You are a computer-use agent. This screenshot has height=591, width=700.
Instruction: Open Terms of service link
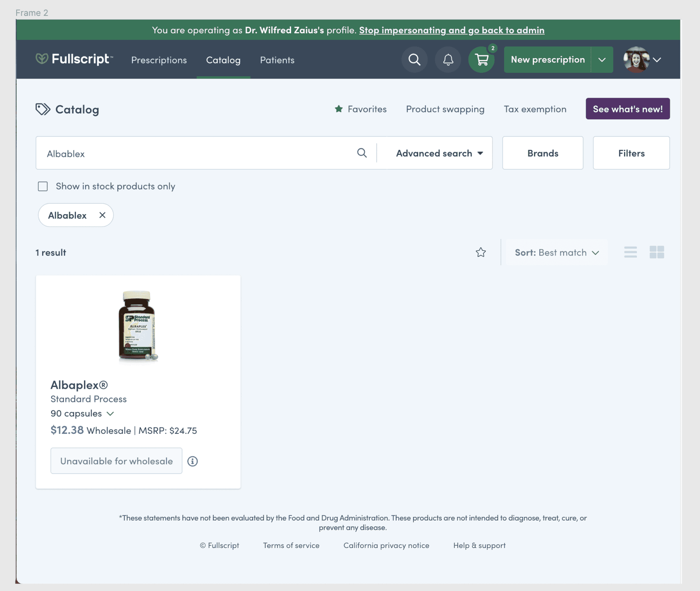pos(291,545)
